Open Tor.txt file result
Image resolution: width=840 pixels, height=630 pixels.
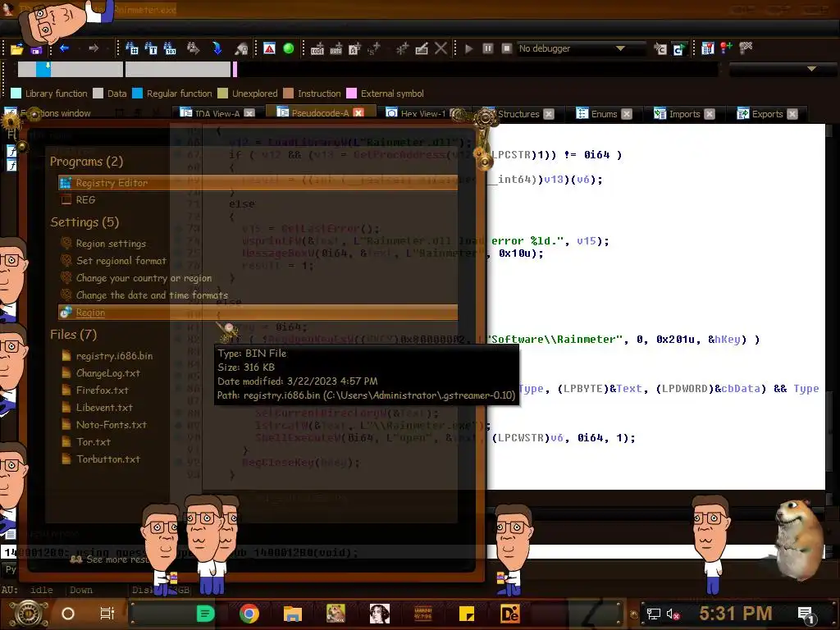94,442
